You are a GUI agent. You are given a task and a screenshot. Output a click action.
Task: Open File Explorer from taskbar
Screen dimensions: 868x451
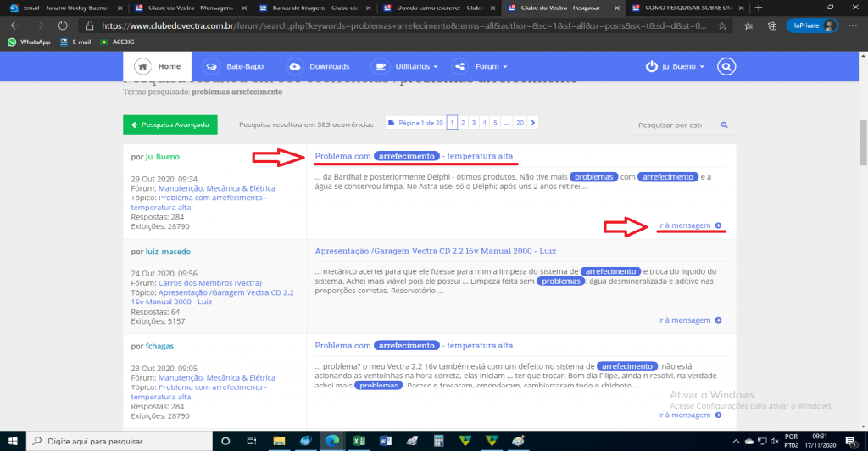[x=279, y=441]
